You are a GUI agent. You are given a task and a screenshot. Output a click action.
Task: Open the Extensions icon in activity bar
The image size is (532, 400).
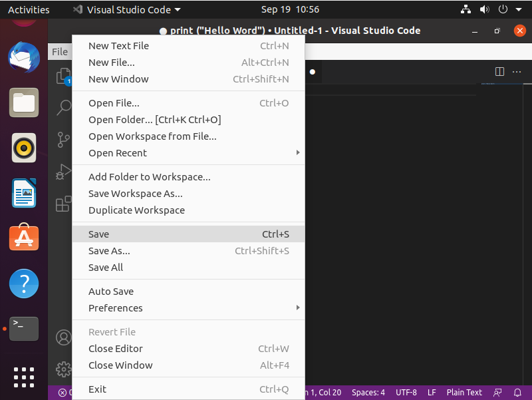pyautogui.click(x=63, y=204)
